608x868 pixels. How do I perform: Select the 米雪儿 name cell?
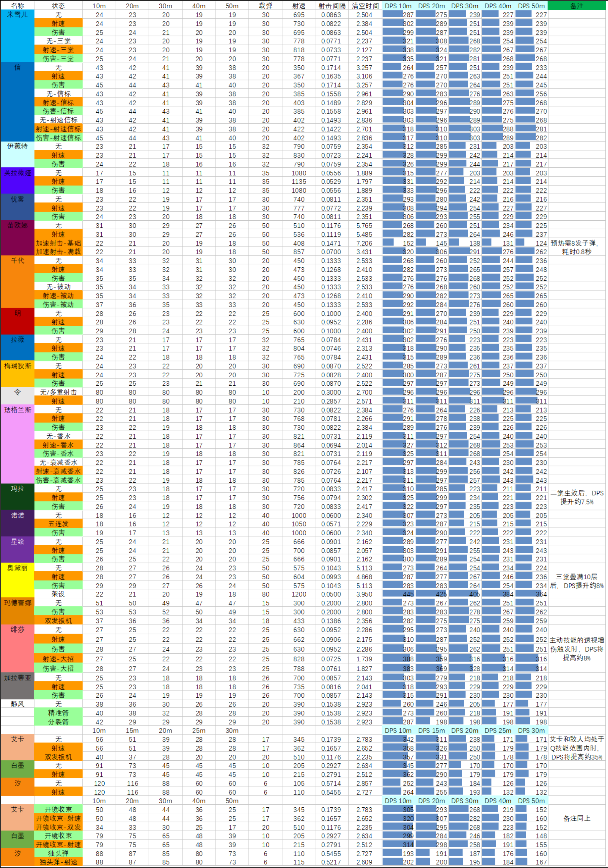17,36
